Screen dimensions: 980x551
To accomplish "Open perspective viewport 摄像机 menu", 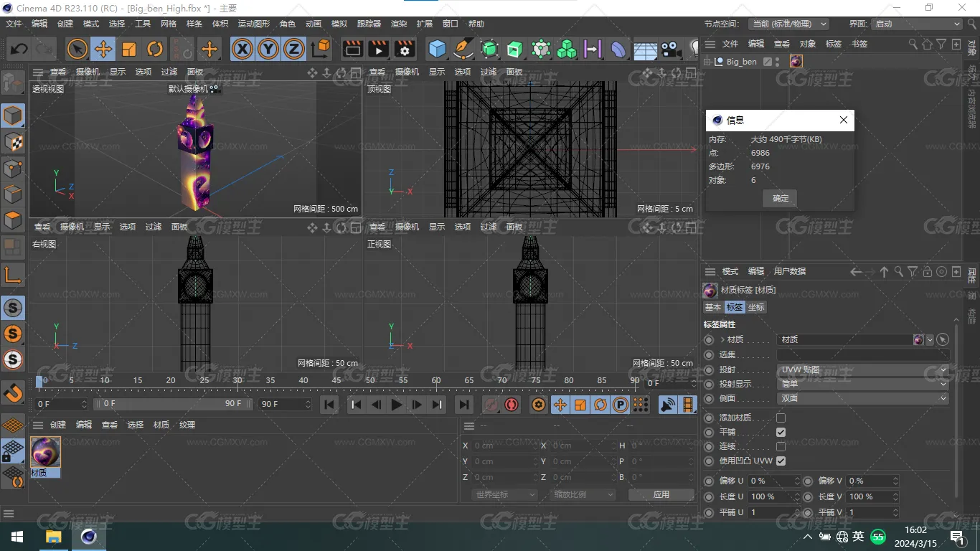I will click(x=87, y=72).
